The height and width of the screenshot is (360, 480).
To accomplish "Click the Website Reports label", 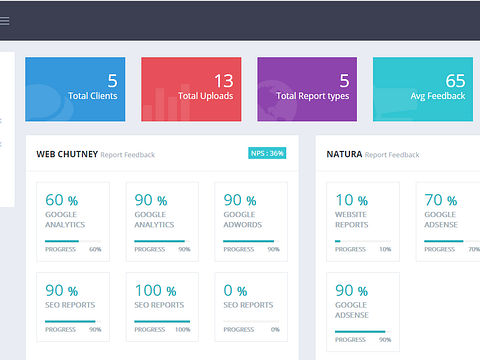I will 352,220.
